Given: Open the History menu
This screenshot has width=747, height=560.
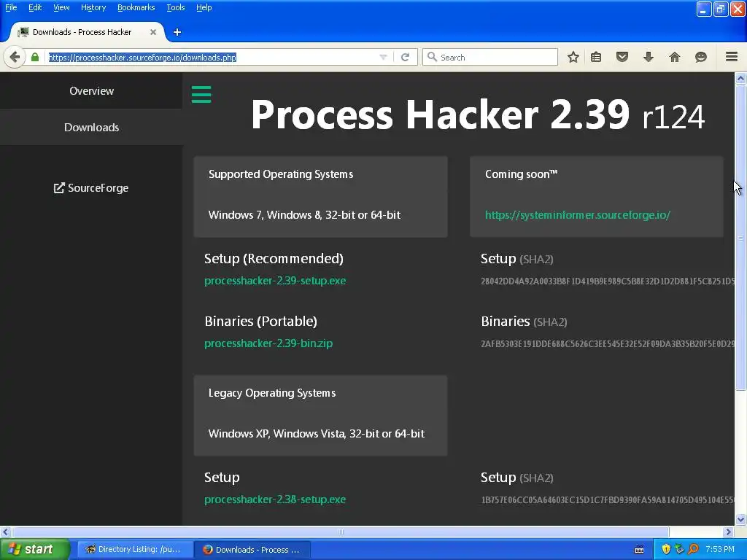Looking at the screenshot, I should (93, 7).
